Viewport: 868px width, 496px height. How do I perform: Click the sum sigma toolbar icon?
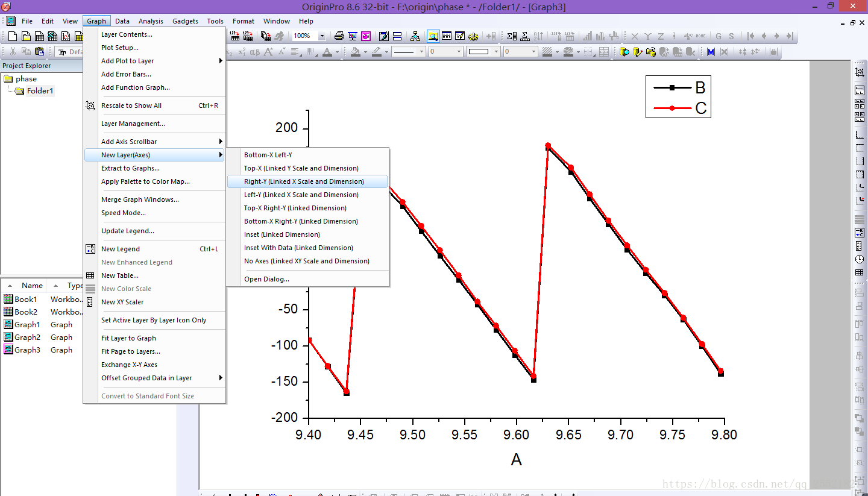[512, 36]
